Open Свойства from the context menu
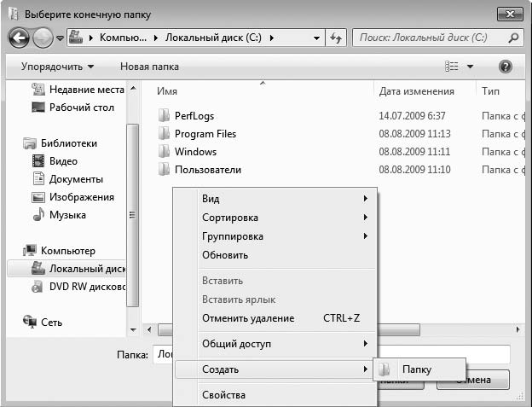The width and height of the screenshot is (532, 407). coord(223,395)
